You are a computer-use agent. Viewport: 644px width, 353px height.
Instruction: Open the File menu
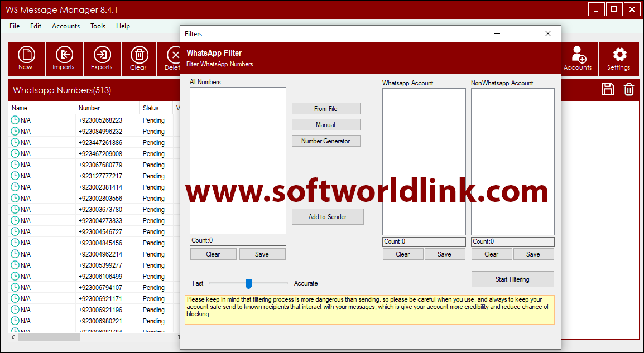tap(15, 26)
